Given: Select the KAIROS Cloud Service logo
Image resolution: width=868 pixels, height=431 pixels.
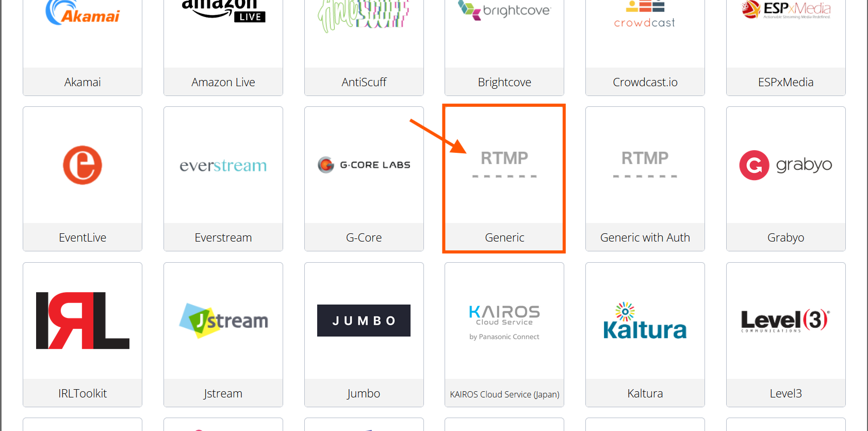Looking at the screenshot, I should (x=504, y=323).
